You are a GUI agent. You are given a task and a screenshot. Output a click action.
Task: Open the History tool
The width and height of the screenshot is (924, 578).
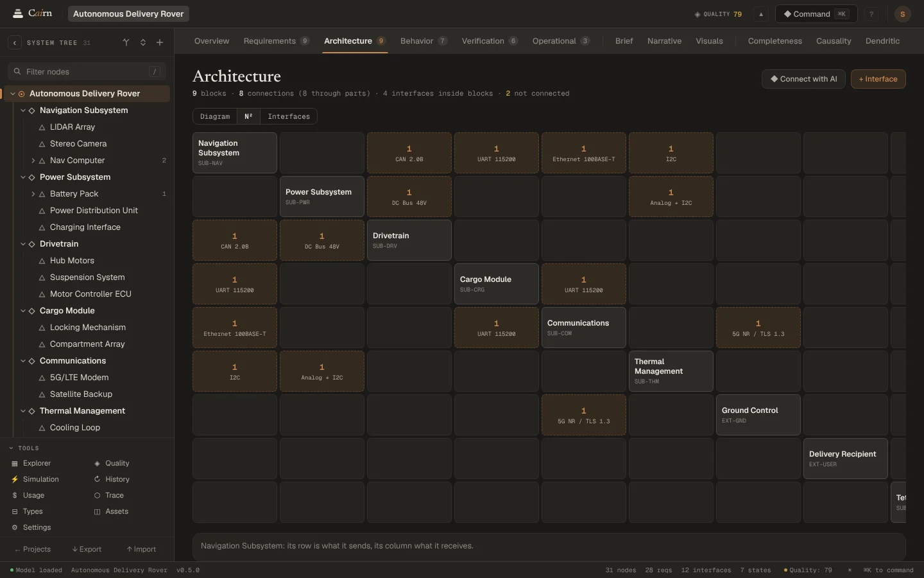pyautogui.click(x=112, y=479)
